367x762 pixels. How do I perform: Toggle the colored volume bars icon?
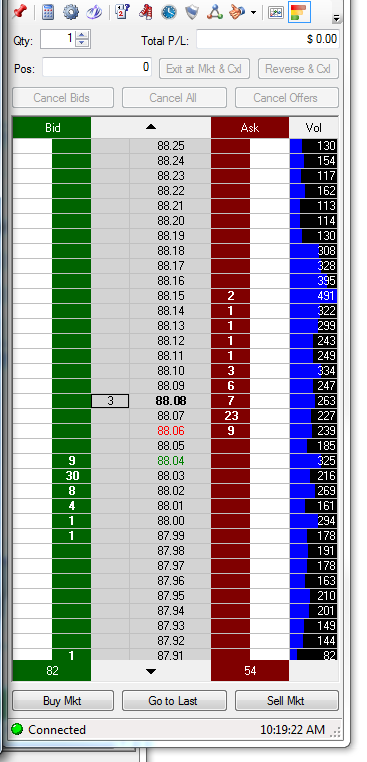[299, 12]
